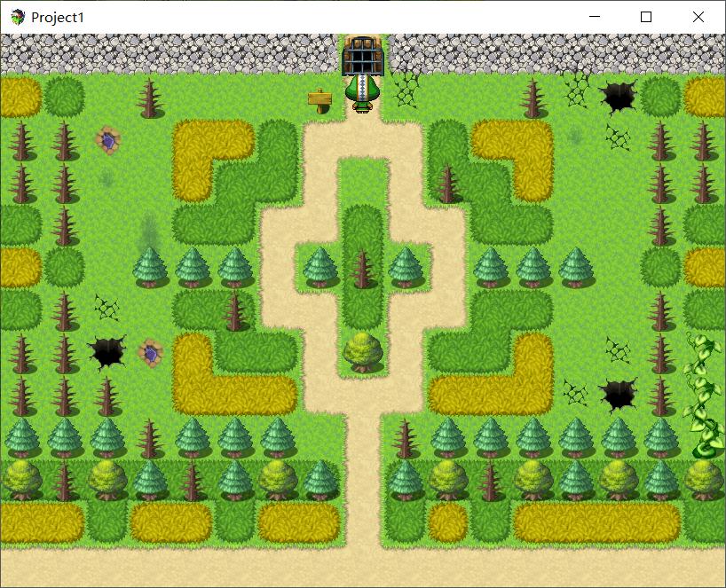
Task: Click the cobblestone wall left of the gate
Action: click(170, 54)
